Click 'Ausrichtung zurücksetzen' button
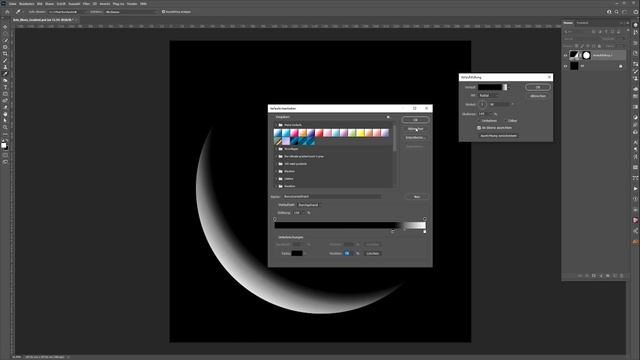The height and width of the screenshot is (360, 640). pyautogui.click(x=498, y=136)
